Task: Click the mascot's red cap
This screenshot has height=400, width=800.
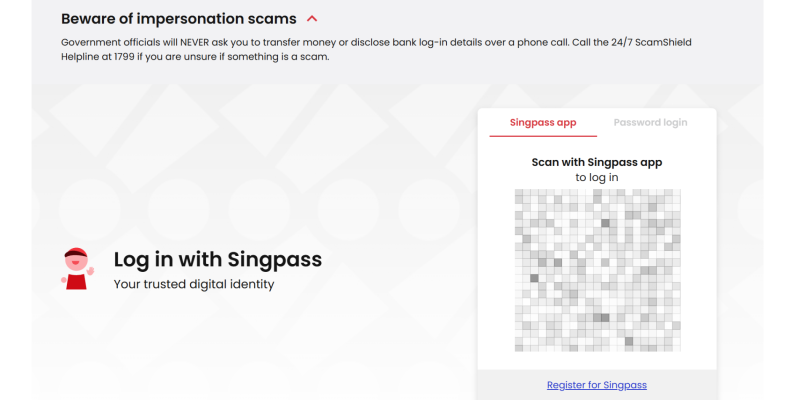Action: pos(74,252)
